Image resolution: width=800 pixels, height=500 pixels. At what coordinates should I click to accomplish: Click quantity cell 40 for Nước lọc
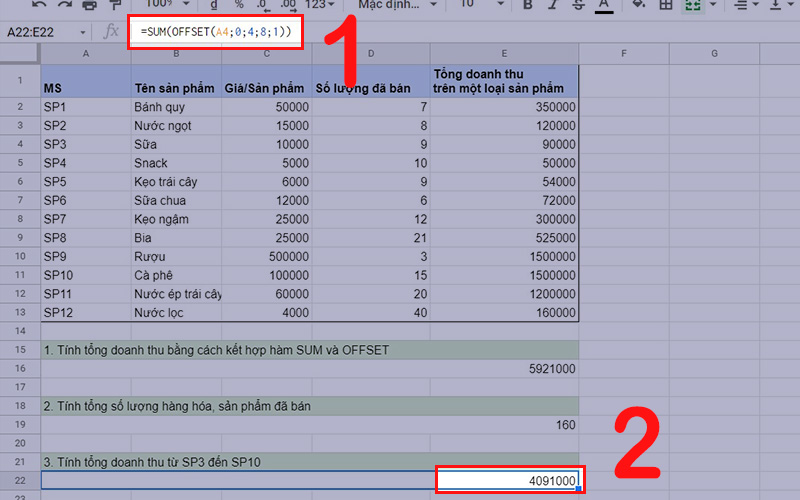tap(371, 312)
